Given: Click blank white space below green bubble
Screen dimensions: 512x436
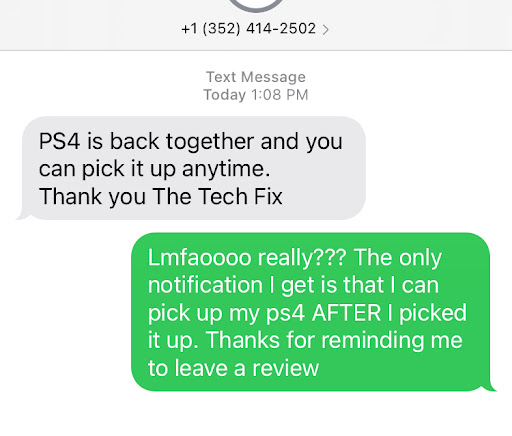Looking at the screenshot, I should point(256,415).
